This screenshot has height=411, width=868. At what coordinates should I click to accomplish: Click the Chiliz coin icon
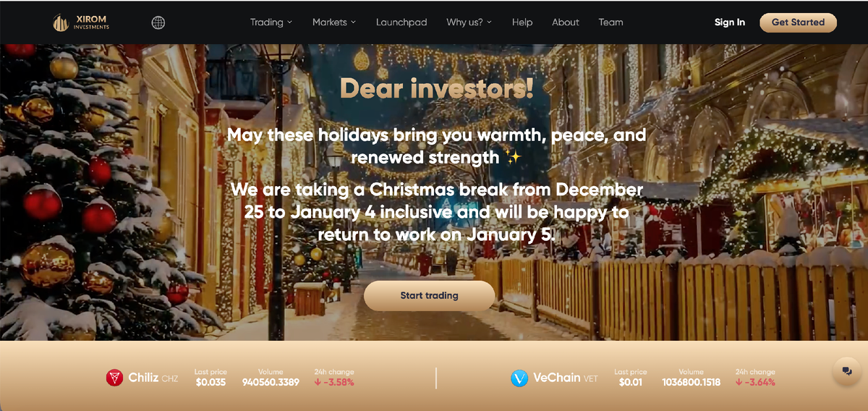click(x=114, y=378)
